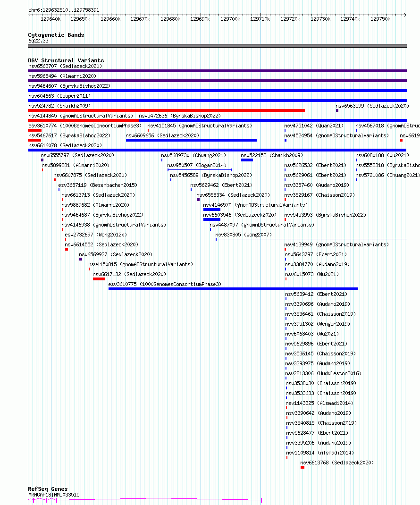Click the nsv5643797 (Ebert2021) label

click(x=316, y=254)
